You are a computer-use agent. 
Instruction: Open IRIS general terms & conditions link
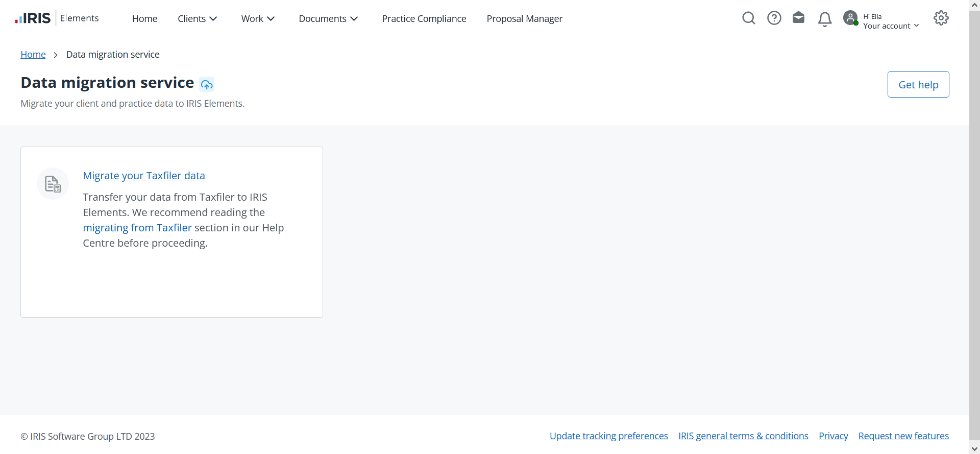pyautogui.click(x=743, y=436)
